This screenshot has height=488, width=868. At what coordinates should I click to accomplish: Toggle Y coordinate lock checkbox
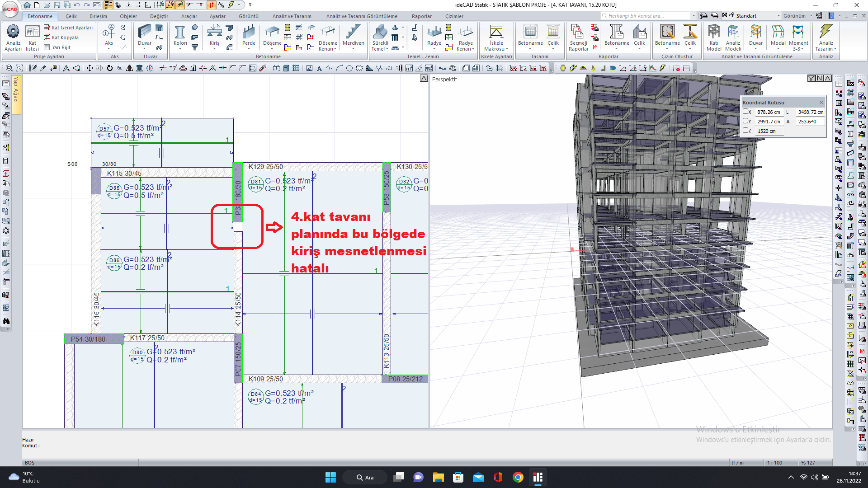coord(745,121)
